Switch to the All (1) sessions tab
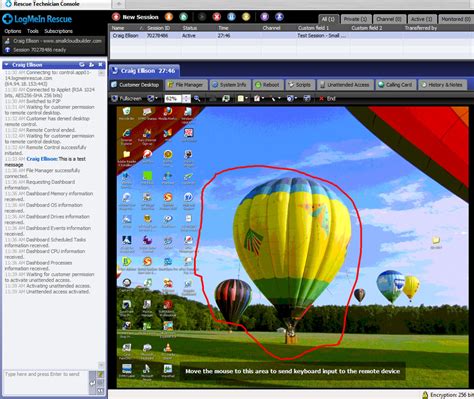474x399 pixels. tap(328, 19)
